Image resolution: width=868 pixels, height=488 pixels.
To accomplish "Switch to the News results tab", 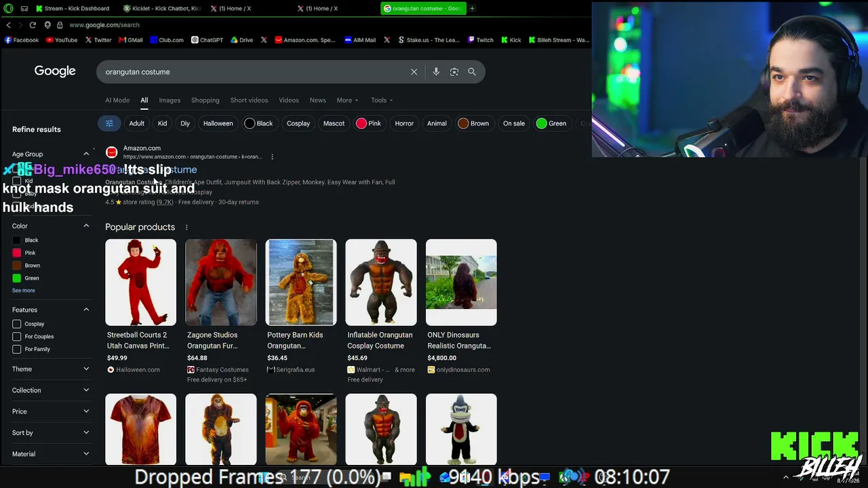I will coord(318,100).
